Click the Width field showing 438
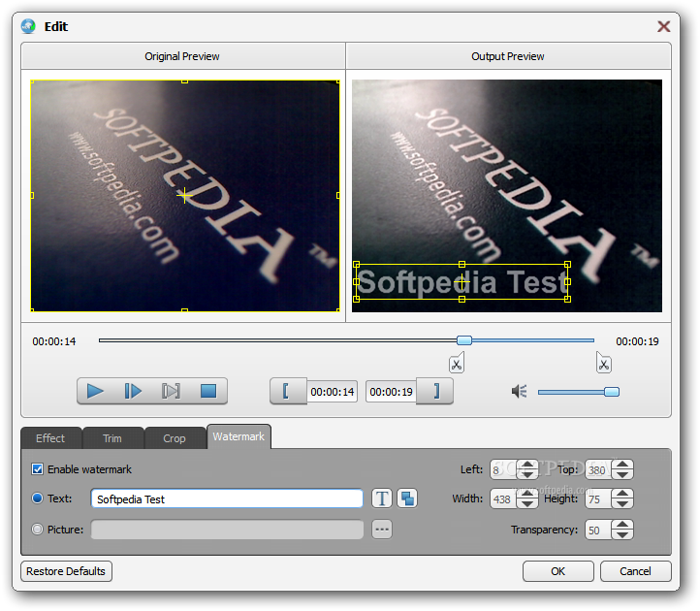Image resolution: width=700 pixels, height=611 pixels. pos(504,498)
